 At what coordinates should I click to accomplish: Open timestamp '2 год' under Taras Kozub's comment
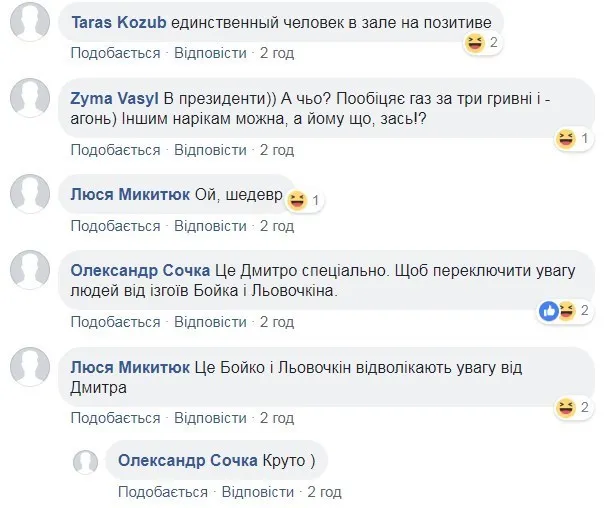click(277, 53)
